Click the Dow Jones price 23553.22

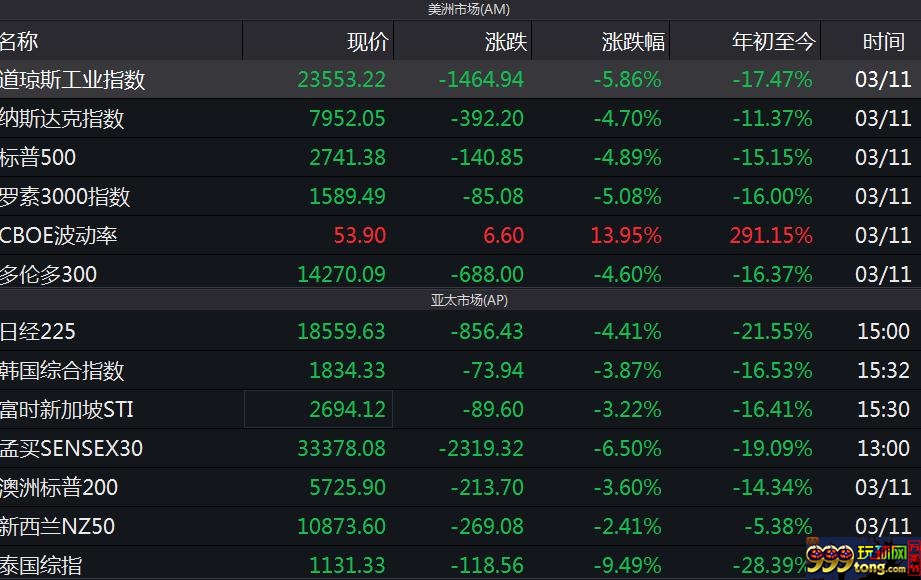tap(341, 79)
